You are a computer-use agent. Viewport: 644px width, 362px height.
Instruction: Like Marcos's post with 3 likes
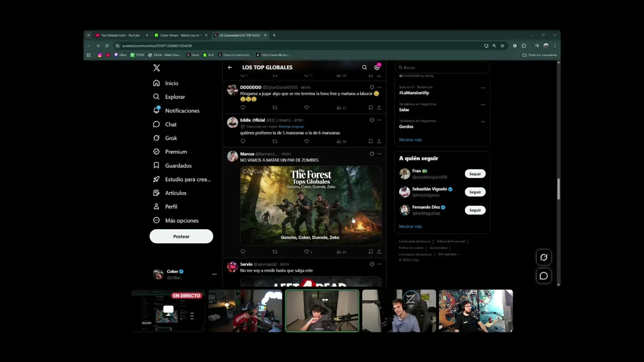click(307, 251)
